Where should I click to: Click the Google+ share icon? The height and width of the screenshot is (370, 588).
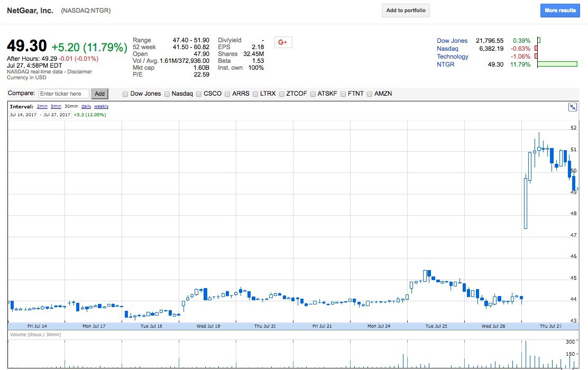click(283, 42)
